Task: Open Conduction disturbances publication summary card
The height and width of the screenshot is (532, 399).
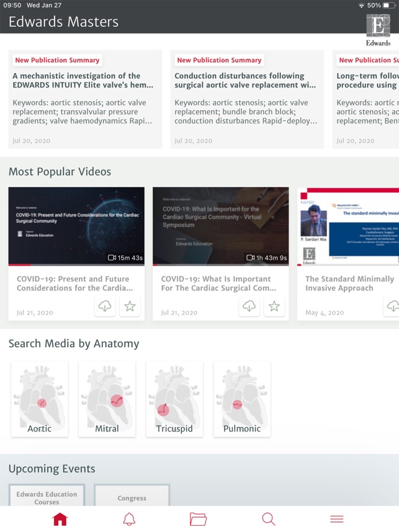Action: click(x=247, y=99)
